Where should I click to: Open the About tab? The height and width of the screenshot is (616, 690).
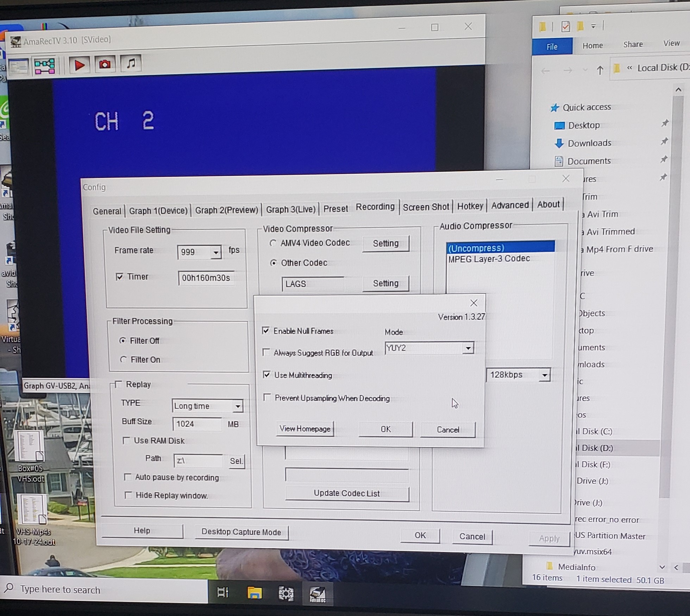[548, 204]
